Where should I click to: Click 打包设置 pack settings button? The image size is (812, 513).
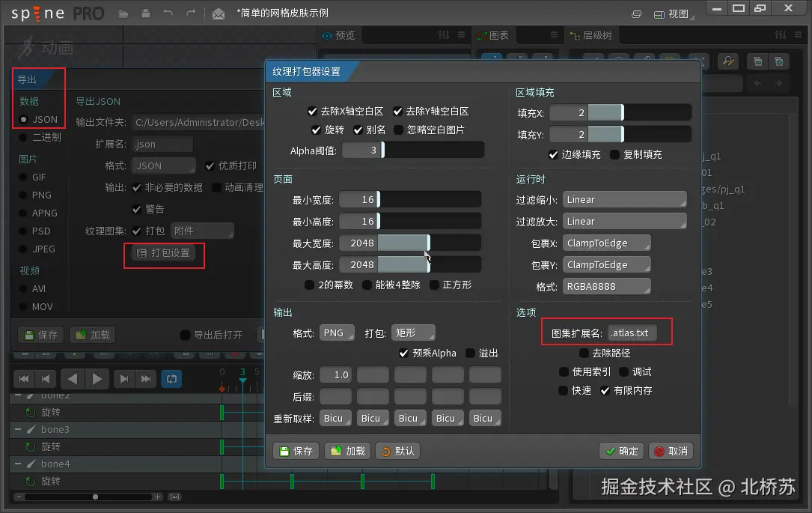pyautogui.click(x=164, y=253)
